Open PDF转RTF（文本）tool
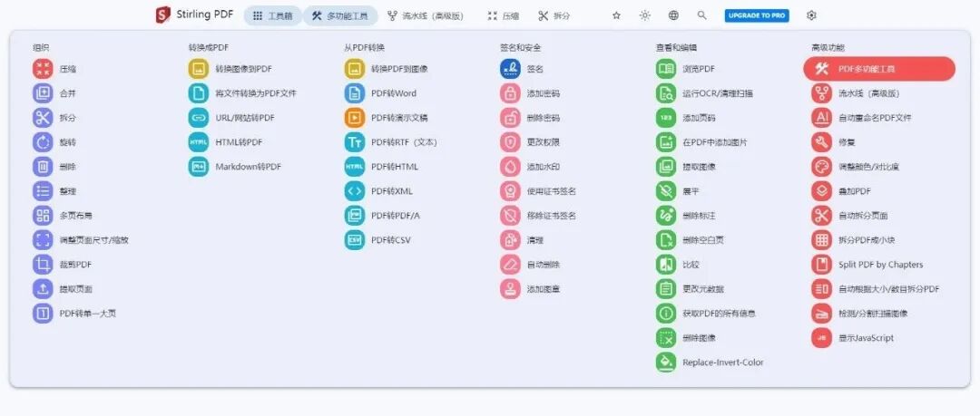 pos(390,142)
